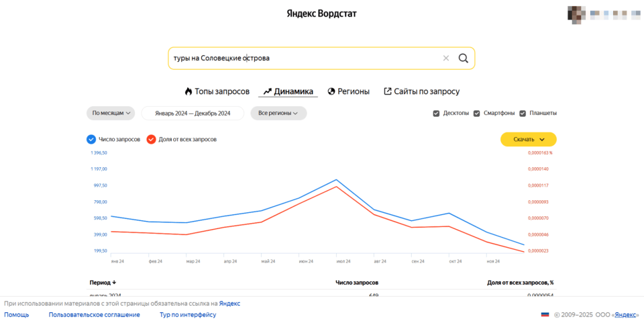Switch to the Регионы tab
The width and height of the screenshot is (644, 321).
(354, 91)
